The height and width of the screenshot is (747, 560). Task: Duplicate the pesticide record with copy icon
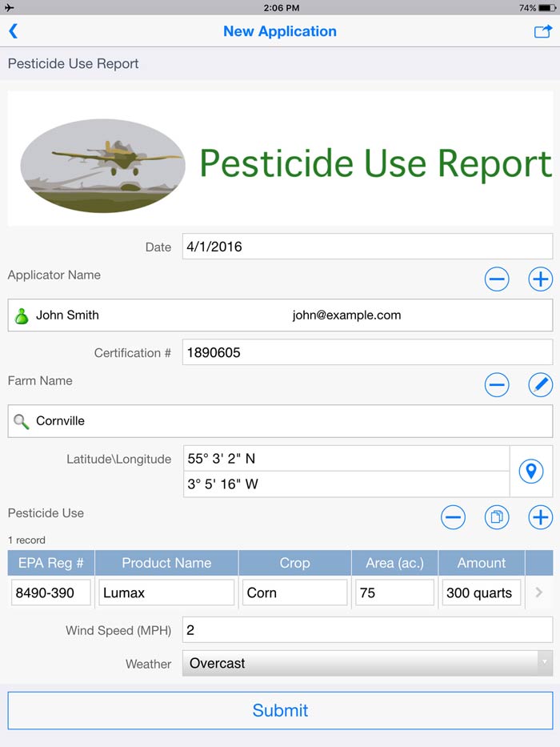point(497,517)
